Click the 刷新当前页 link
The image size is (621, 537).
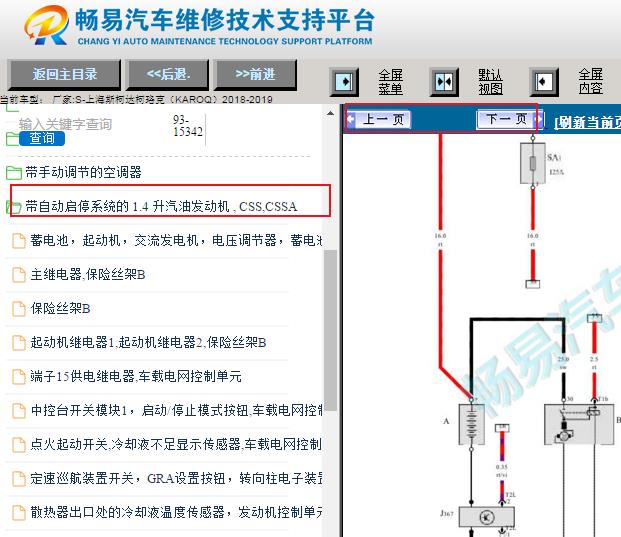[x=588, y=122]
